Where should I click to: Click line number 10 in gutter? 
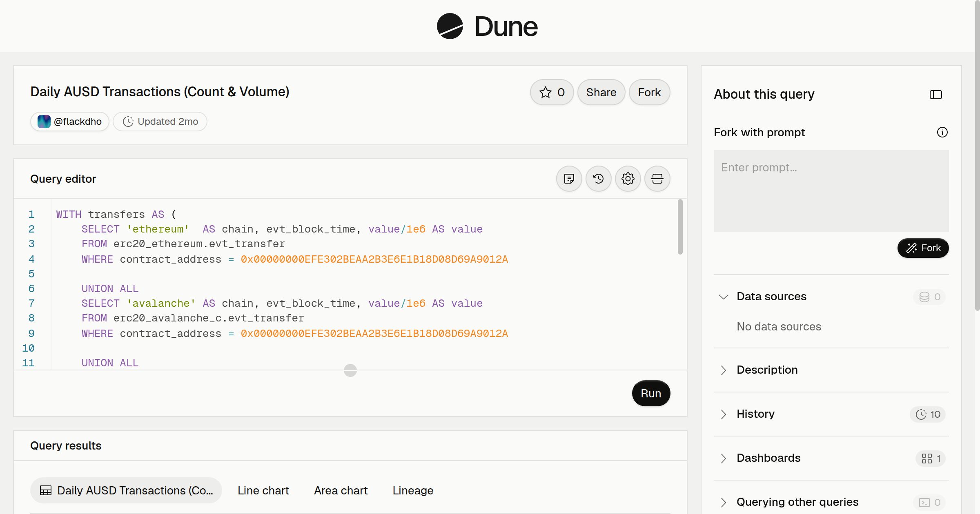pyautogui.click(x=28, y=348)
